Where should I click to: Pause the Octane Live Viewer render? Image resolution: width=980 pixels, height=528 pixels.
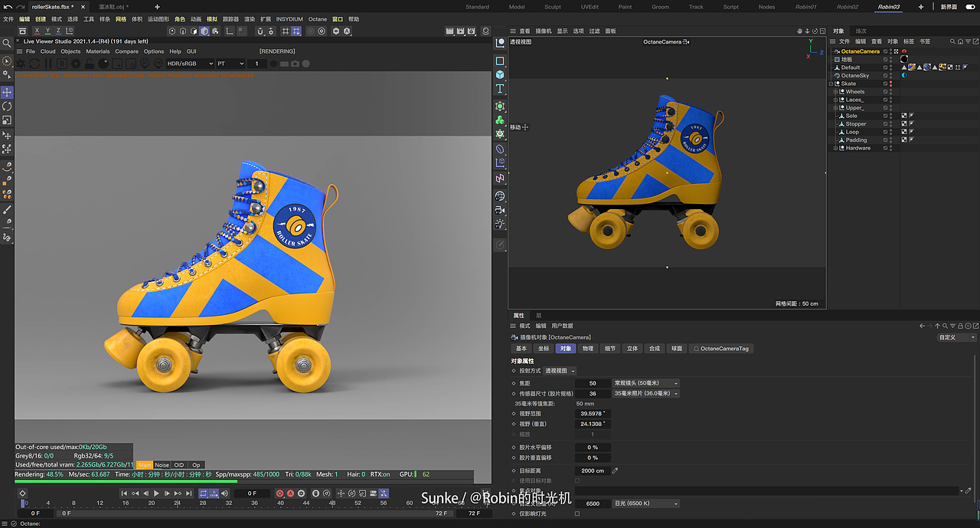point(48,64)
